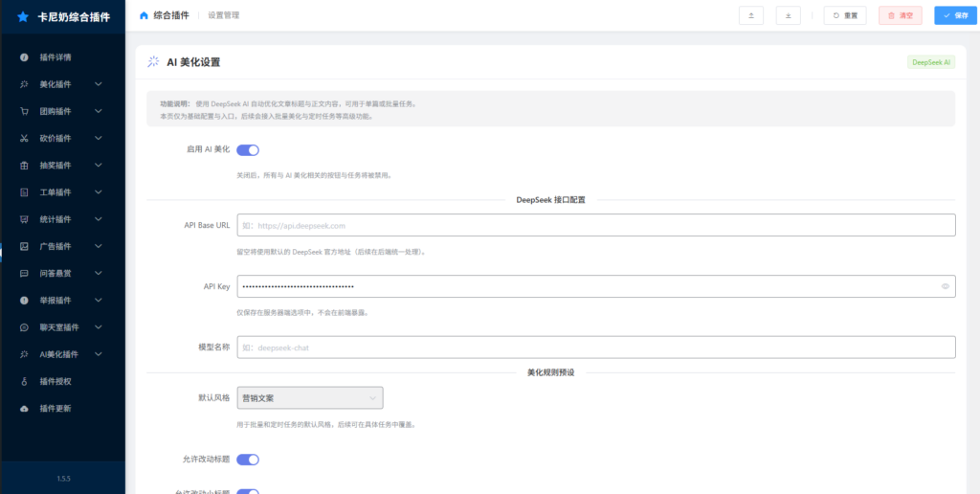Disable the 允许改动标题 switch
This screenshot has width=980, height=494.
point(248,460)
